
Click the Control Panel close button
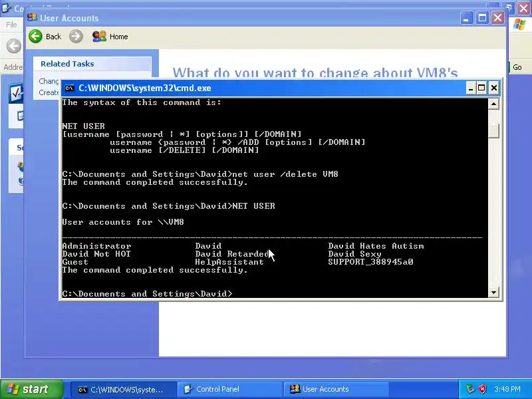point(524,7)
